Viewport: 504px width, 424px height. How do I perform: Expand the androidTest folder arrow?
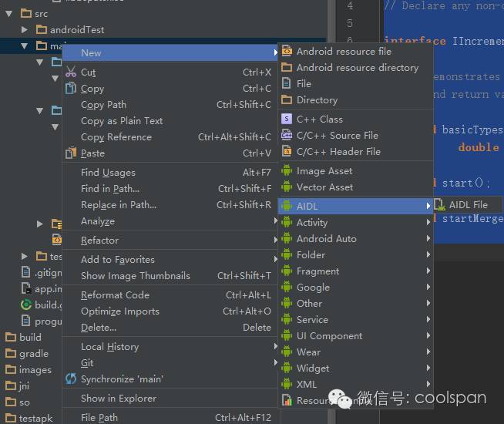[x=25, y=30]
